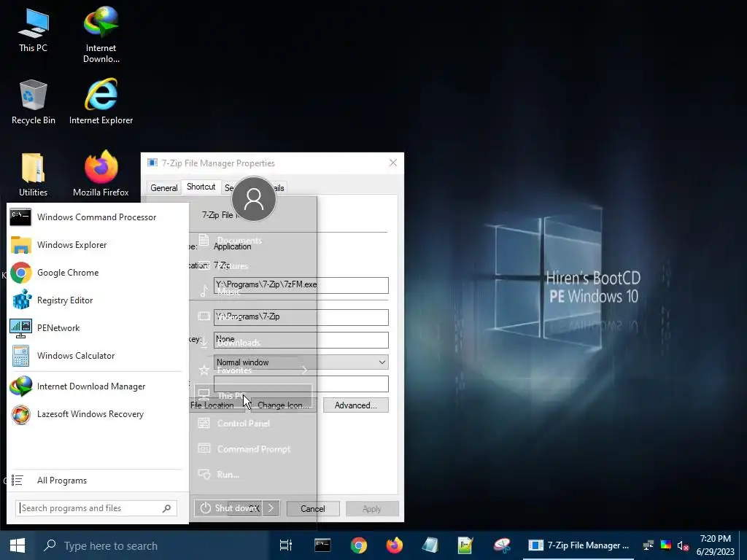This screenshot has height=560, width=747.
Task: Click the Shut down button
Action: (230, 508)
